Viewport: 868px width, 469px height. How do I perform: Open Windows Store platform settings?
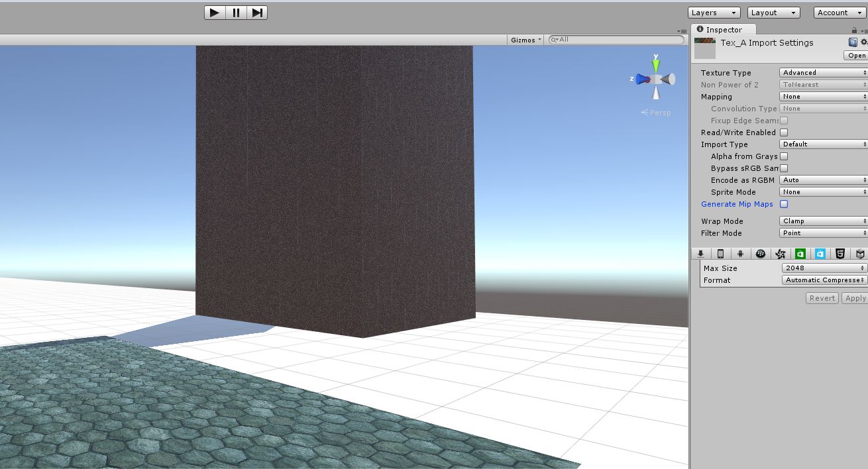tap(800, 254)
